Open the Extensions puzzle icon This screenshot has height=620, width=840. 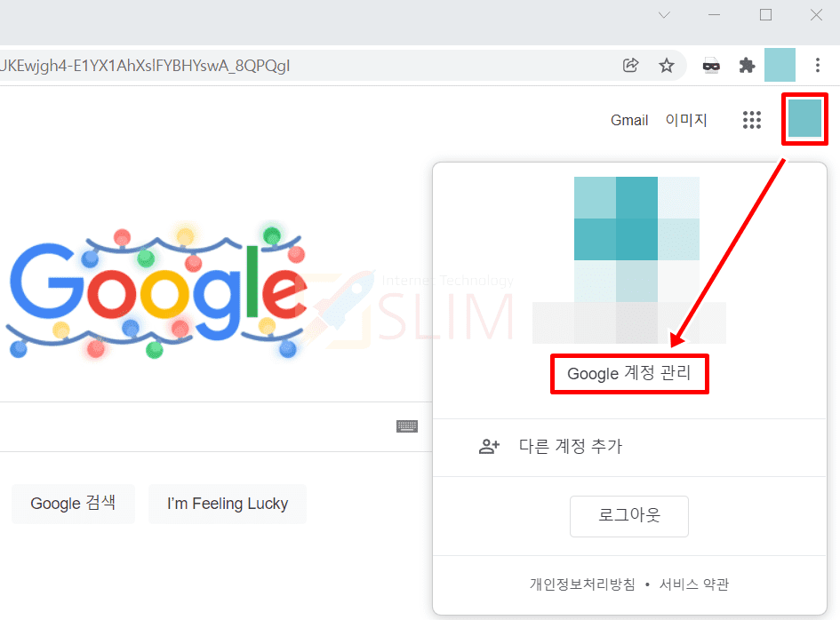(x=747, y=66)
